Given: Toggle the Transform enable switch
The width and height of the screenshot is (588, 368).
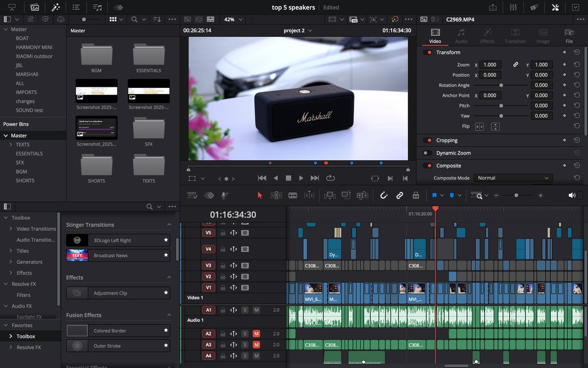Looking at the screenshot, I should [428, 52].
